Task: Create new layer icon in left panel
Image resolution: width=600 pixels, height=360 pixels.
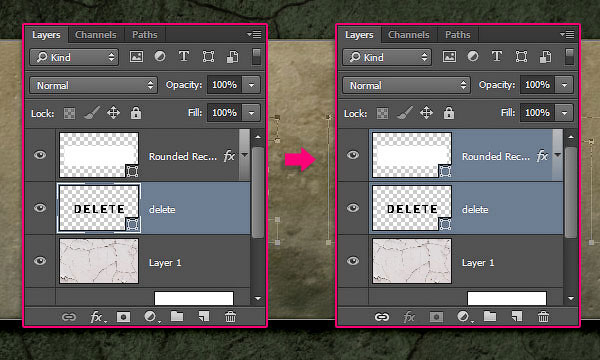Action: pyautogui.click(x=204, y=317)
